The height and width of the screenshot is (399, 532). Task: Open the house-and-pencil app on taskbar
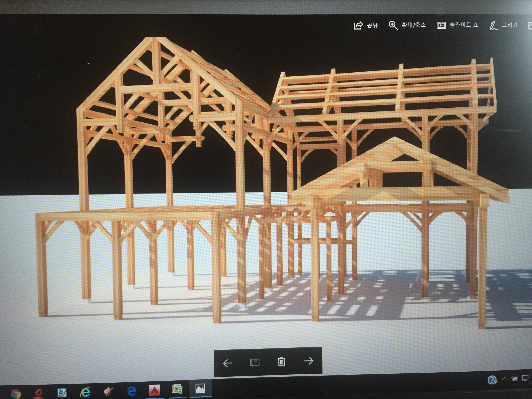tap(108, 392)
